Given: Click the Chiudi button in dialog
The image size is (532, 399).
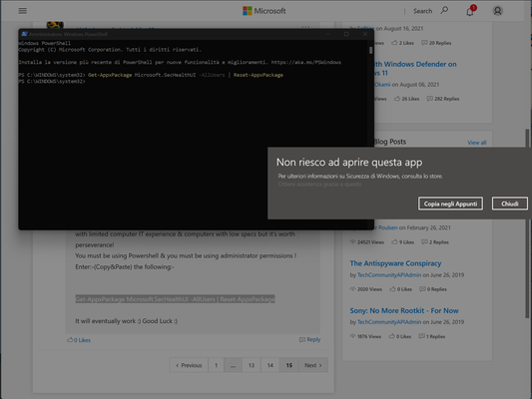Looking at the screenshot, I should [510, 203].
